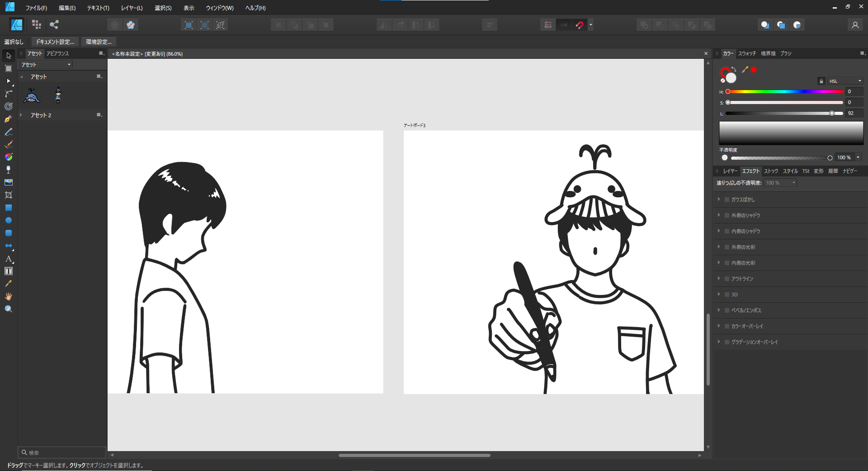The height and width of the screenshot is (471, 868).
Task: Switch to the Pixel persona icon
Action: [37, 24]
